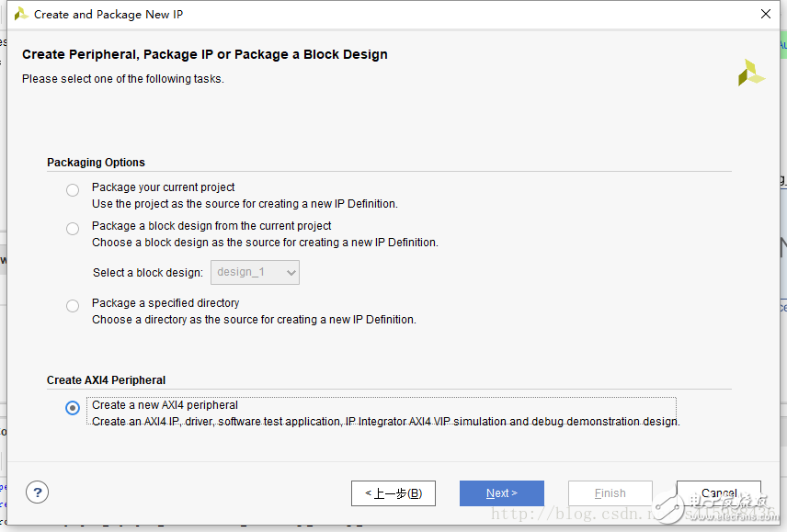Click the Xilinx logo in dialog header
Viewport: 787px width, 532px height.
[750, 74]
